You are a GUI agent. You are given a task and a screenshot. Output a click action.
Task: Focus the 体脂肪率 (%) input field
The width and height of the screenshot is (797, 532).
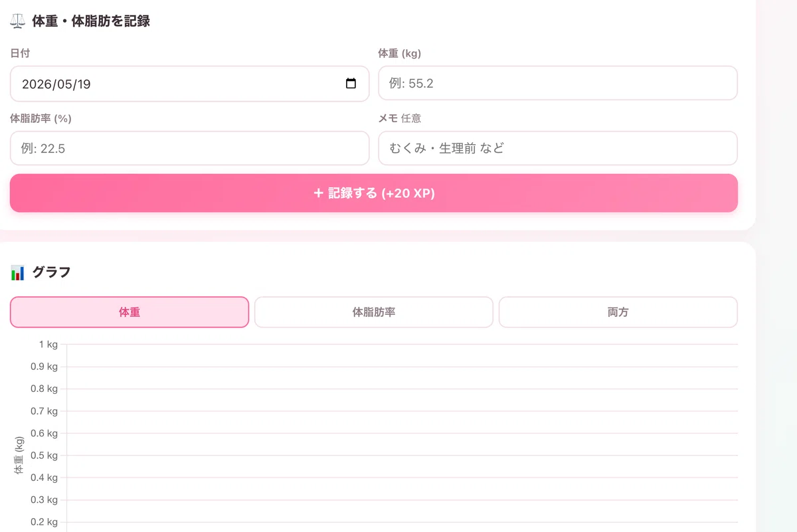pyautogui.click(x=189, y=148)
